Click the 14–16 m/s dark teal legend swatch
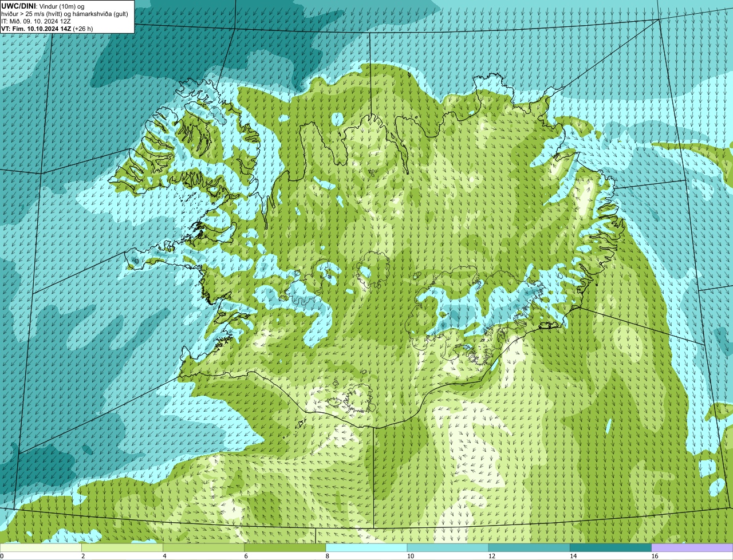This screenshot has width=733, height=560. pyautogui.click(x=611, y=547)
